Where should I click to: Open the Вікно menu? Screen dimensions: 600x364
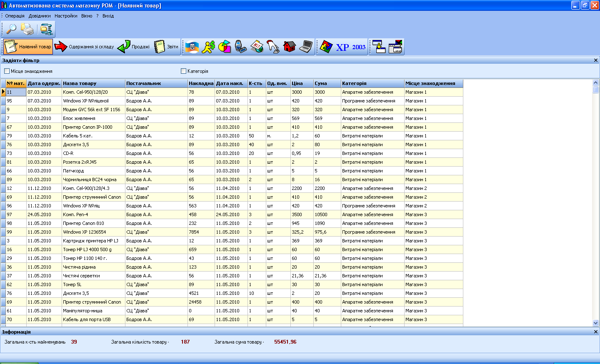(87, 16)
